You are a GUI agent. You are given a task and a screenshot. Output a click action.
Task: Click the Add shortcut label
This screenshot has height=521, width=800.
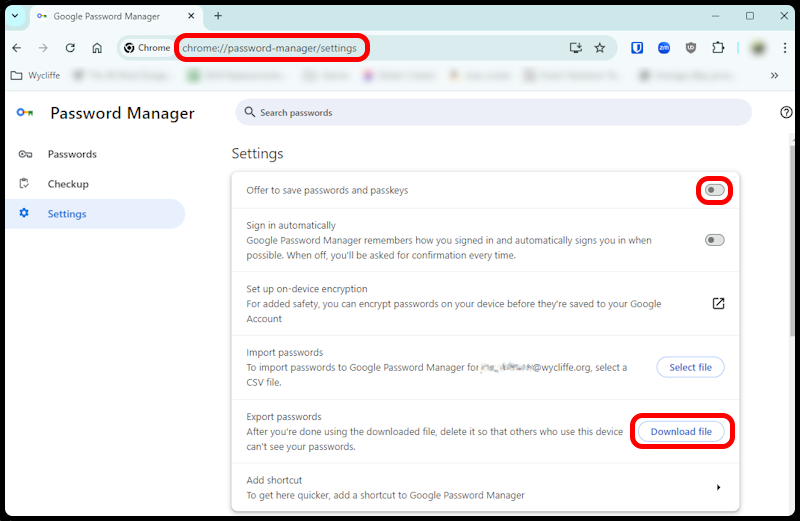click(x=274, y=480)
